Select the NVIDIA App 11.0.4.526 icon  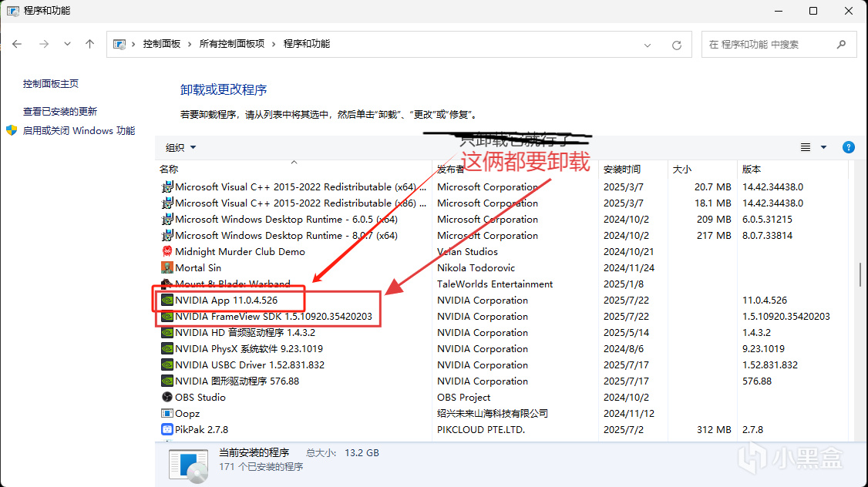[x=167, y=300]
